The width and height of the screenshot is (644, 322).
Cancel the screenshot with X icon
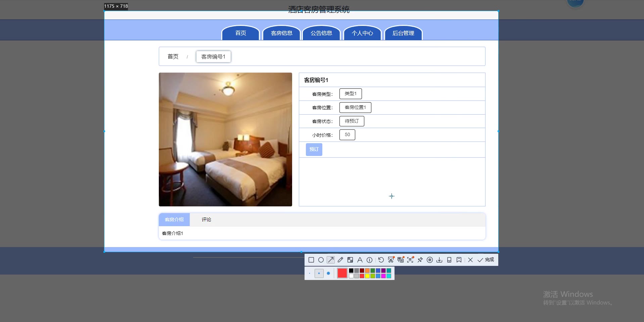tap(470, 260)
